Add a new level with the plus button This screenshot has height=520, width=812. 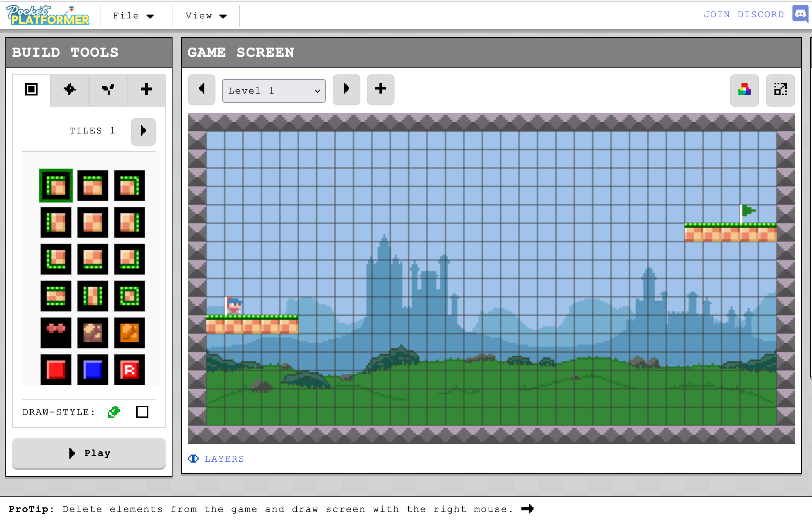click(x=380, y=89)
